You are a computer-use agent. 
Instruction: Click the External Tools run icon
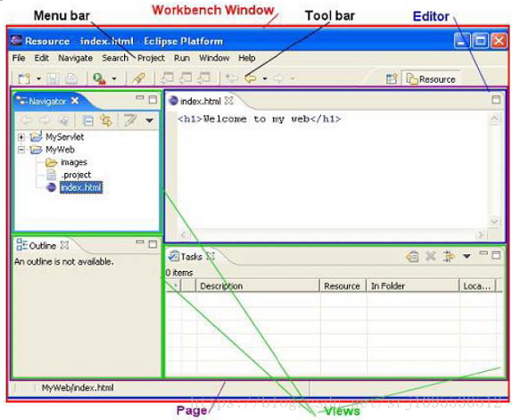[99, 78]
